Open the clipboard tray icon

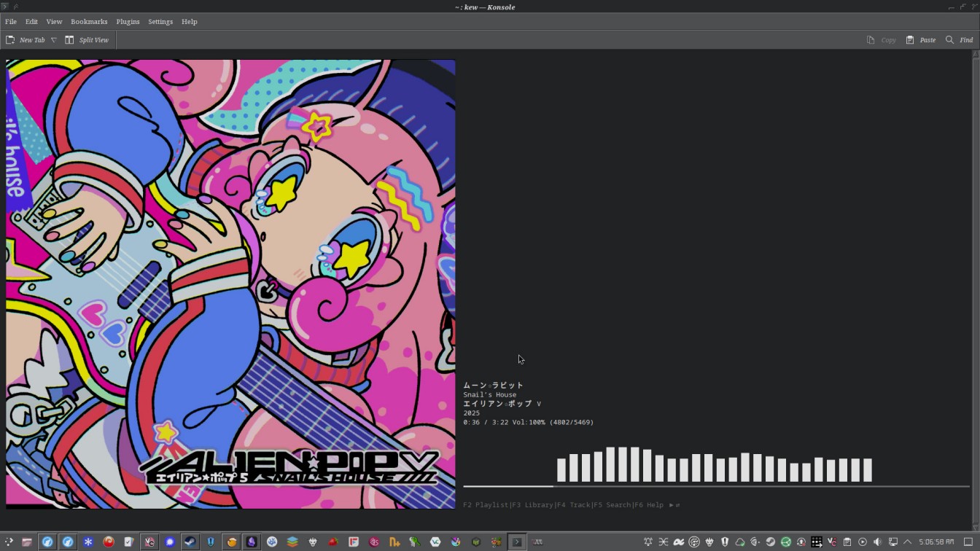[847, 542]
